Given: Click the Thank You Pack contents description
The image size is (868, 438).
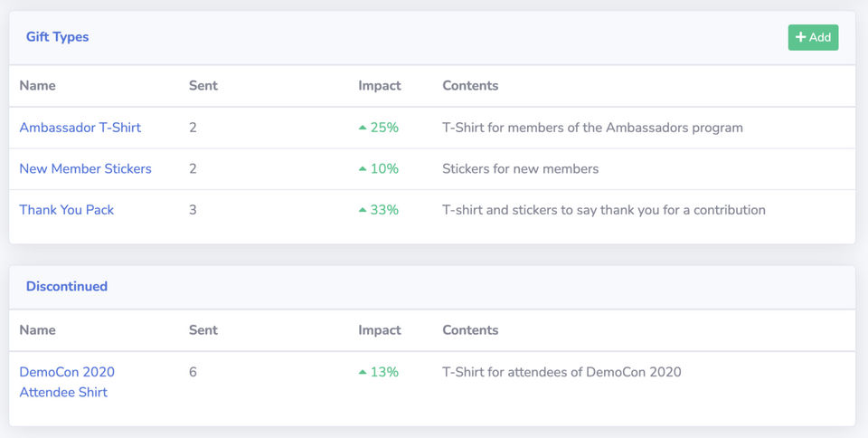Looking at the screenshot, I should point(603,210).
